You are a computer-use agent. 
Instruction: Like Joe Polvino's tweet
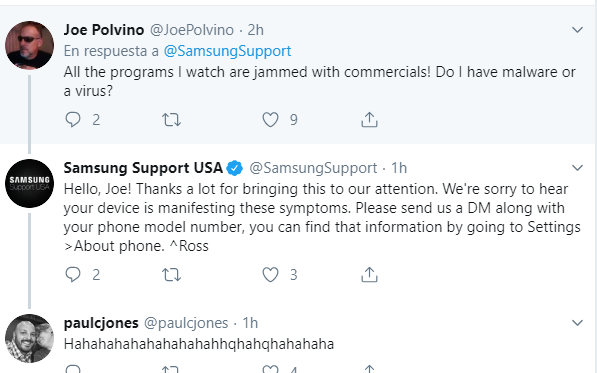click(x=270, y=120)
